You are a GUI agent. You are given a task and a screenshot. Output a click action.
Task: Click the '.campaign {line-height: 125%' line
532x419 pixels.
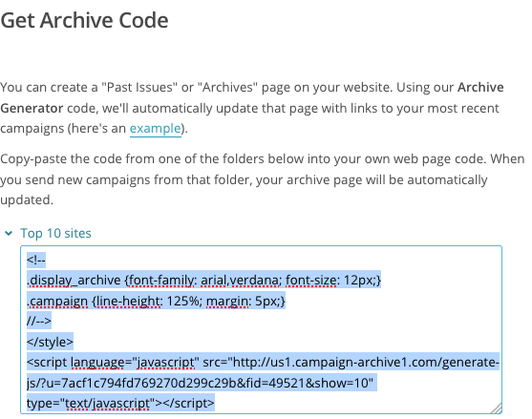tap(156, 301)
